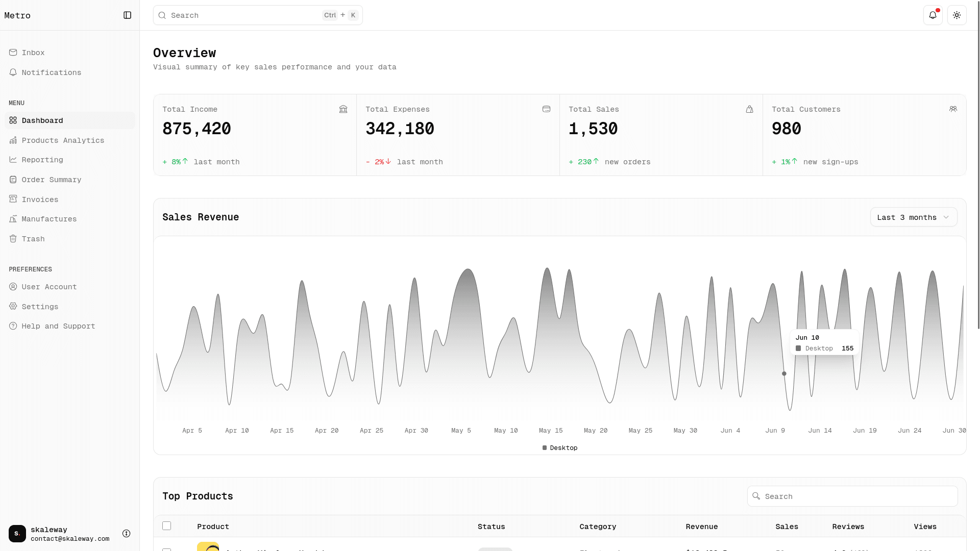Tick the select-all checkbox in table header
The width and height of the screenshot is (980, 551).
click(x=166, y=526)
